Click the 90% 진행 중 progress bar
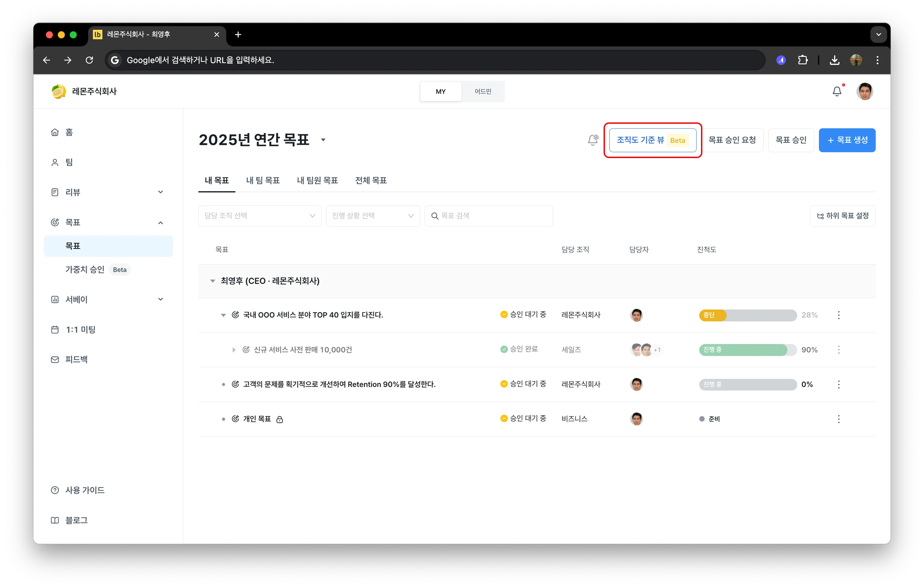 748,350
